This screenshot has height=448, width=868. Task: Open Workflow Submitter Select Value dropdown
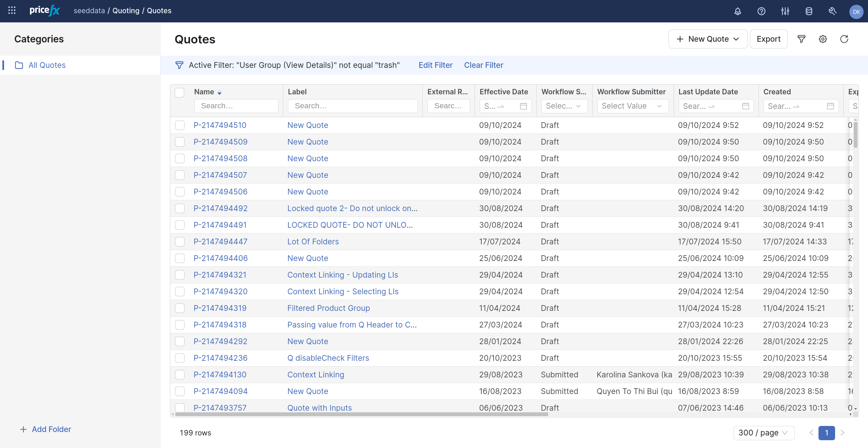632,106
